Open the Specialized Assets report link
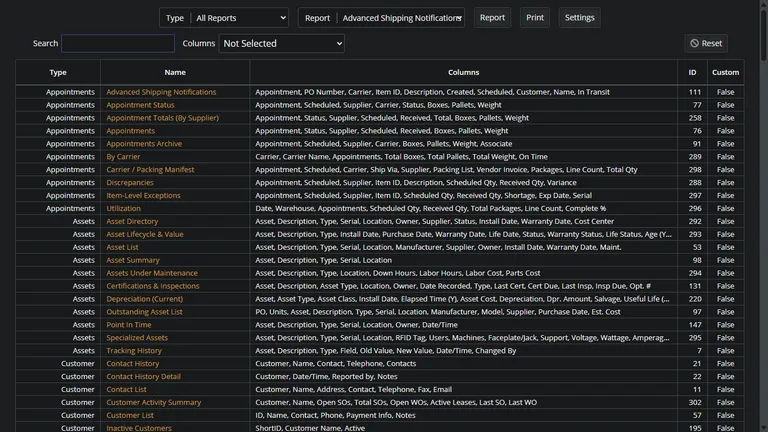This screenshot has width=768, height=432. (137, 338)
